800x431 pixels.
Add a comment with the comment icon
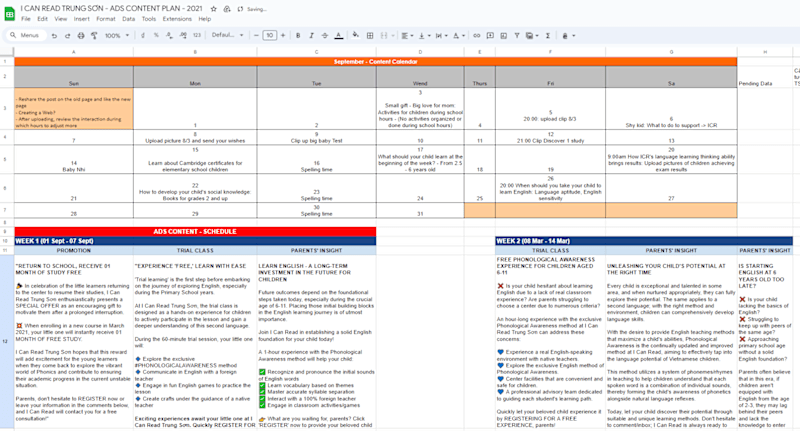490,36
